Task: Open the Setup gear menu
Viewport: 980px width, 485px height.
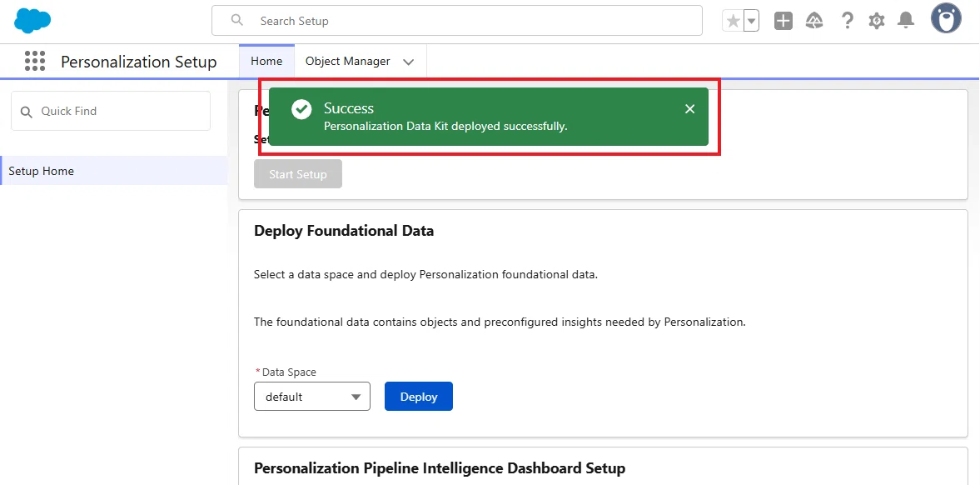Action: pyautogui.click(x=877, y=21)
